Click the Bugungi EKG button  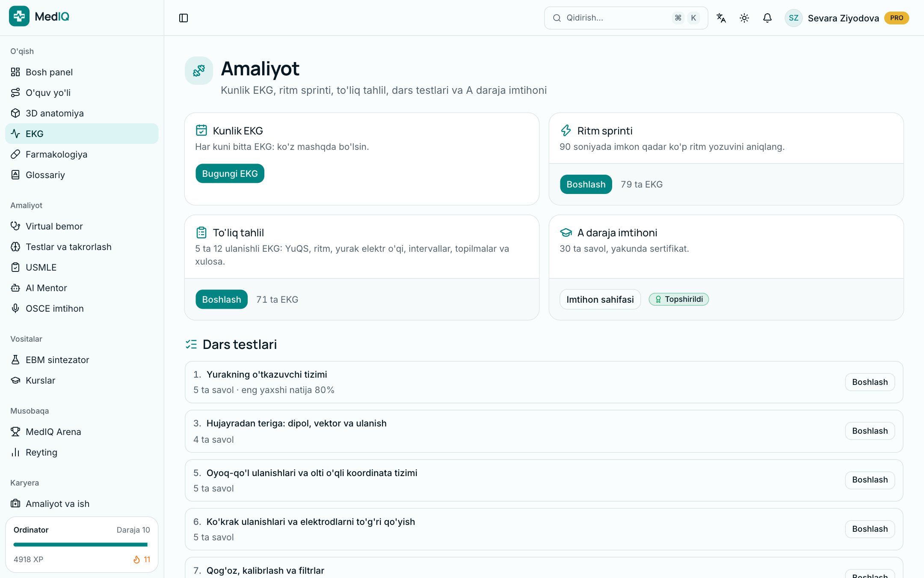click(230, 173)
